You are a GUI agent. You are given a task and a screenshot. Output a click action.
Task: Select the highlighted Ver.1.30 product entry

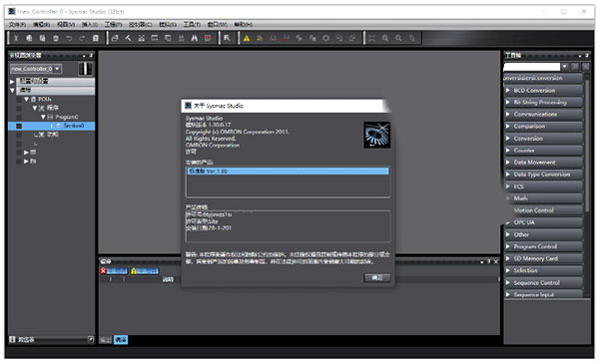(x=289, y=171)
